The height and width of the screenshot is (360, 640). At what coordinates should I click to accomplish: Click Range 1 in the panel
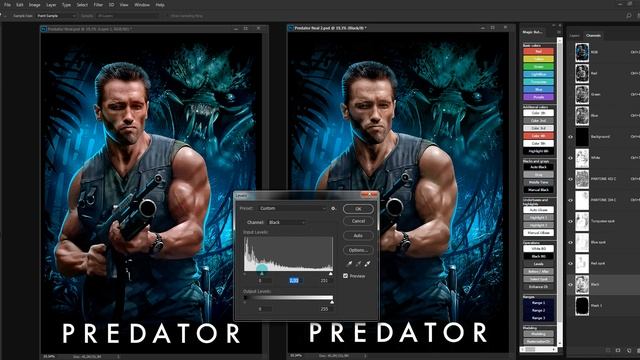538,303
